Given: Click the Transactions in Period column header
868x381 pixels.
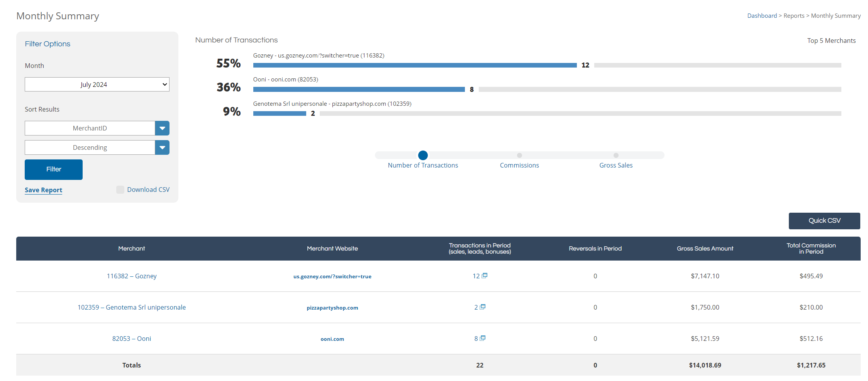Looking at the screenshot, I should [x=480, y=249].
